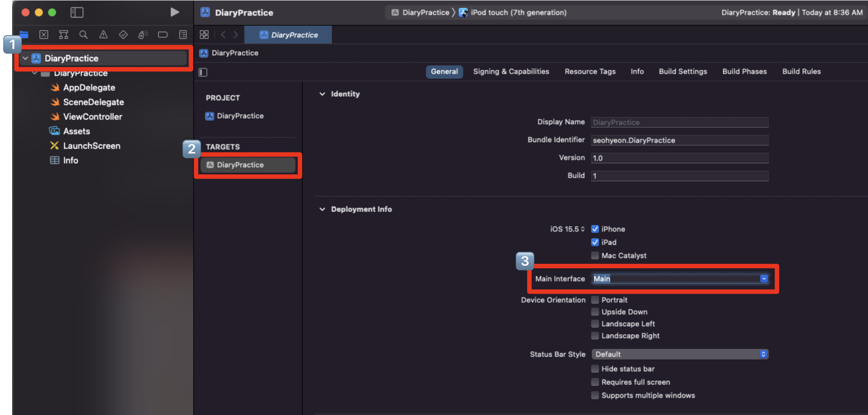Collapse the Deployment Info section
This screenshot has width=868, height=415.
click(x=322, y=209)
